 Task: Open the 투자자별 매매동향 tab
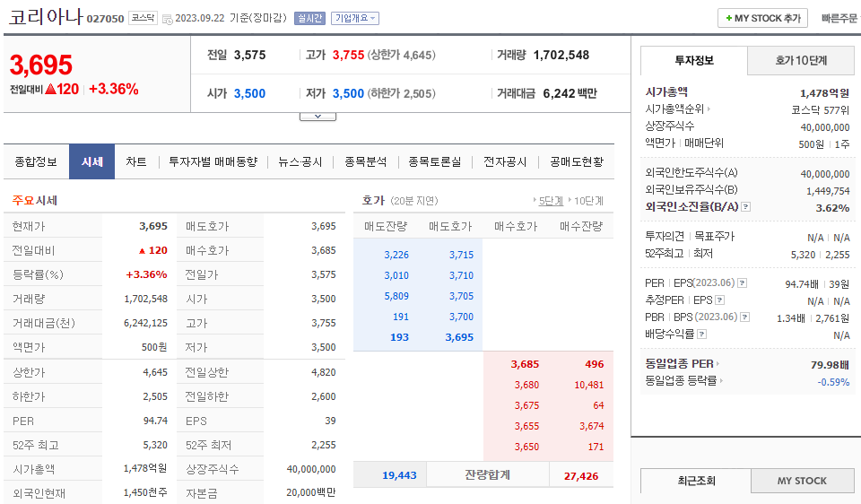tap(213, 162)
